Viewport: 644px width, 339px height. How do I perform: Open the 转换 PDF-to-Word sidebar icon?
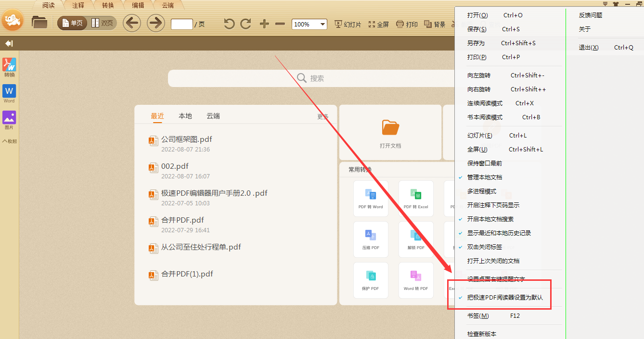10,67
